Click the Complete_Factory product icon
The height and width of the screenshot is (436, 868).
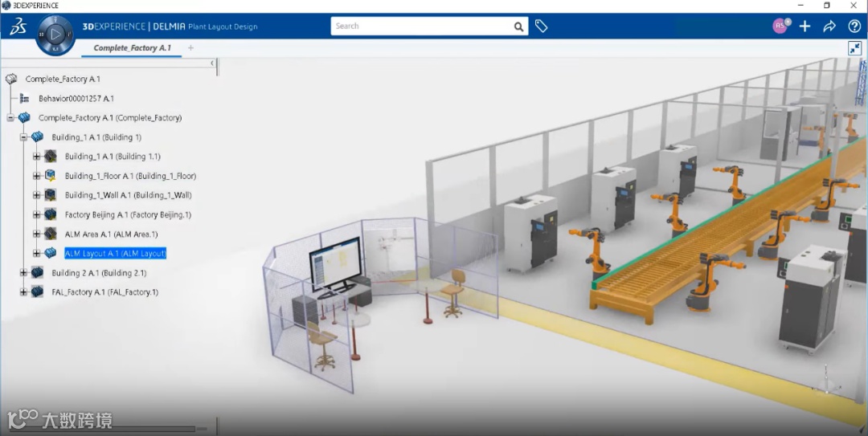[x=24, y=117]
